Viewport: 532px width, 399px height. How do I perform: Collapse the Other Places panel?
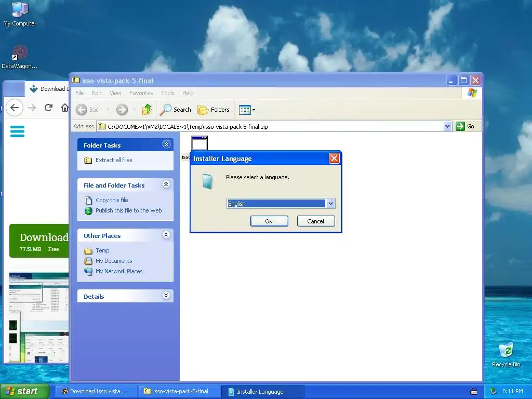coord(166,234)
